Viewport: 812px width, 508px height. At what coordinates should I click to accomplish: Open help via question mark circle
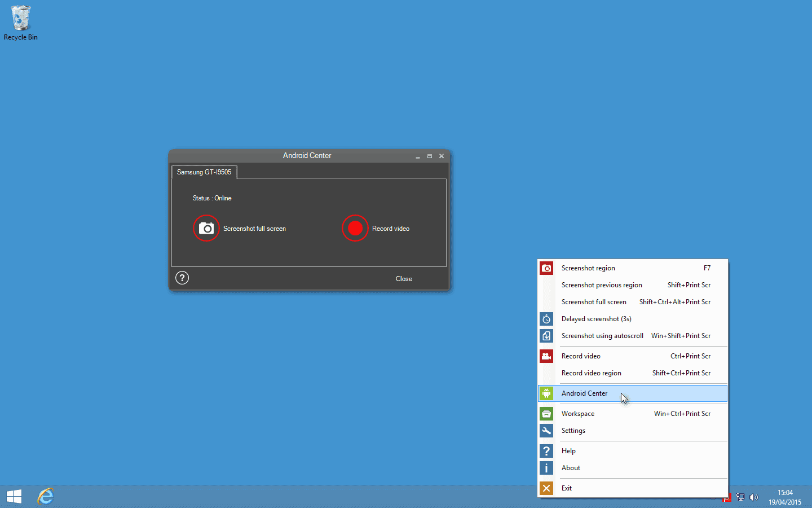point(182,278)
